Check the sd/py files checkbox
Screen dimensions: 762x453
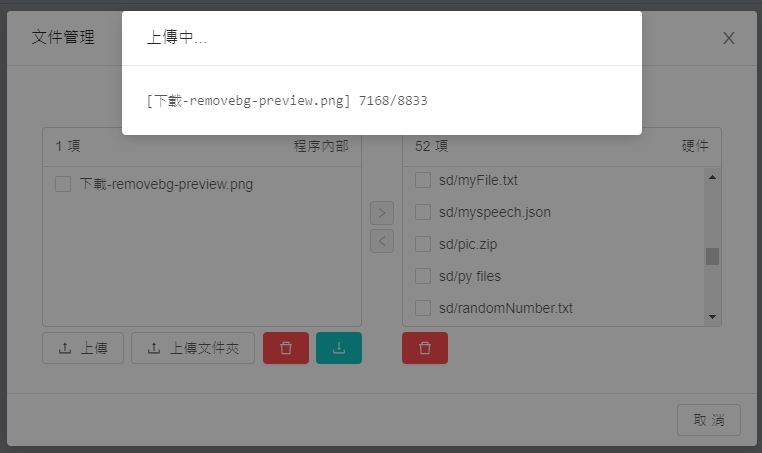(x=423, y=276)
